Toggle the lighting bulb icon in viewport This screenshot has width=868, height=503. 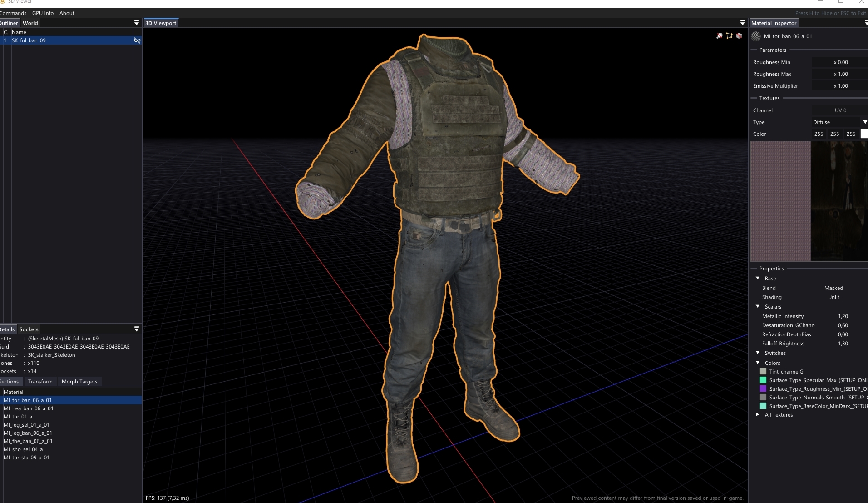[720, 36]
